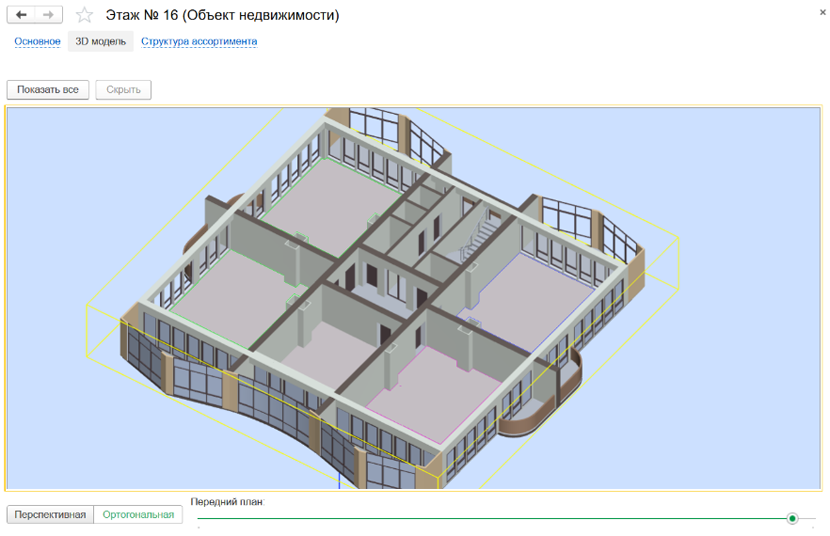Click the Передний план slider handle
The image size is (830, 536).
[x=792, y=518]
